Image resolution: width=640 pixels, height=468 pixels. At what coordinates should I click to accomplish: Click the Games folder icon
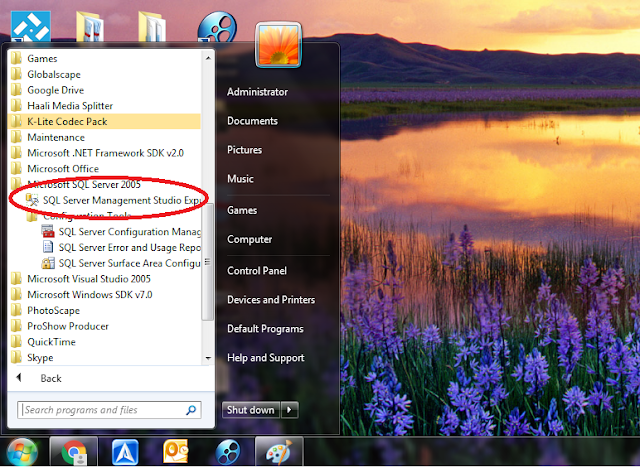tap(16, 58)
